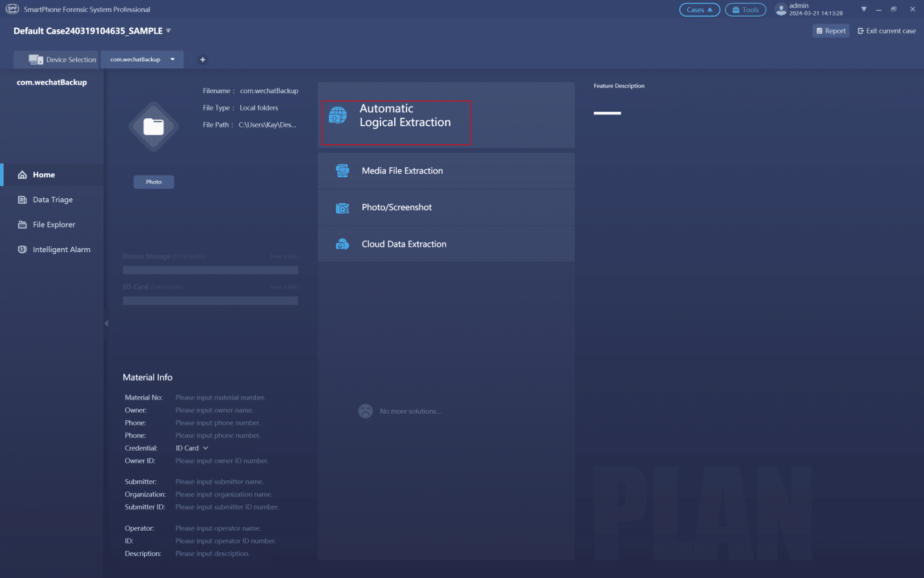This screenshot has height=578, width=924.
Task: Start Automatic Logical Extraction
Action: (x=446, y=115)
